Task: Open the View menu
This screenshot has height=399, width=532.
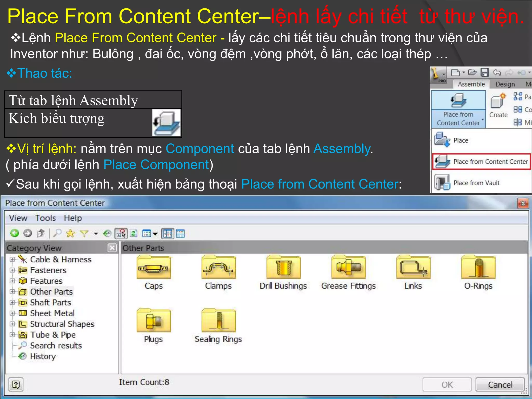Action: pos(18,218)
